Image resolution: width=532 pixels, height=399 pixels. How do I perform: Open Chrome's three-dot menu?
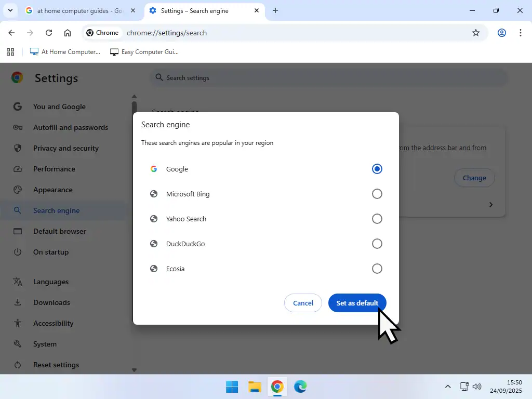point(520,33)
